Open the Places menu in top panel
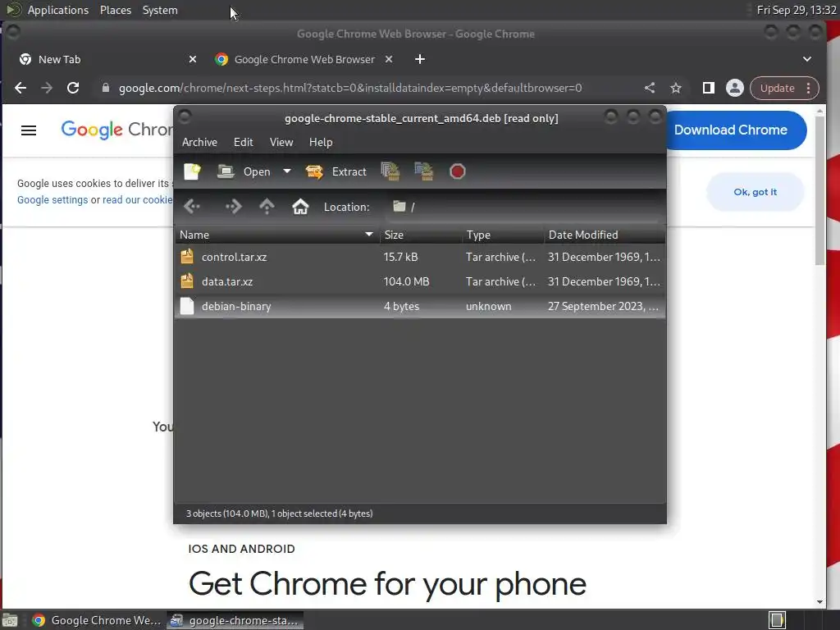The image size is (840, 630). (x=116, y=10)
